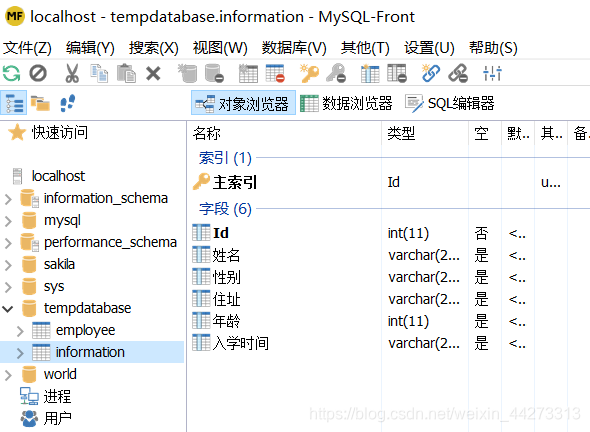Click the Stop (circle-slash) toolbar icon
The image size is (590, 432).
(x=38, y=73)
